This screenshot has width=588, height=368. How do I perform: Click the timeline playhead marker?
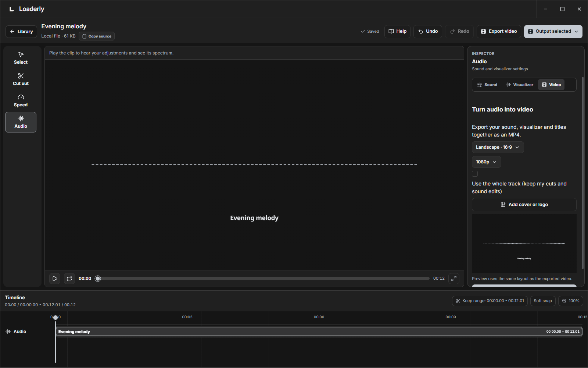pyautogui.click(x=55, y=317)
